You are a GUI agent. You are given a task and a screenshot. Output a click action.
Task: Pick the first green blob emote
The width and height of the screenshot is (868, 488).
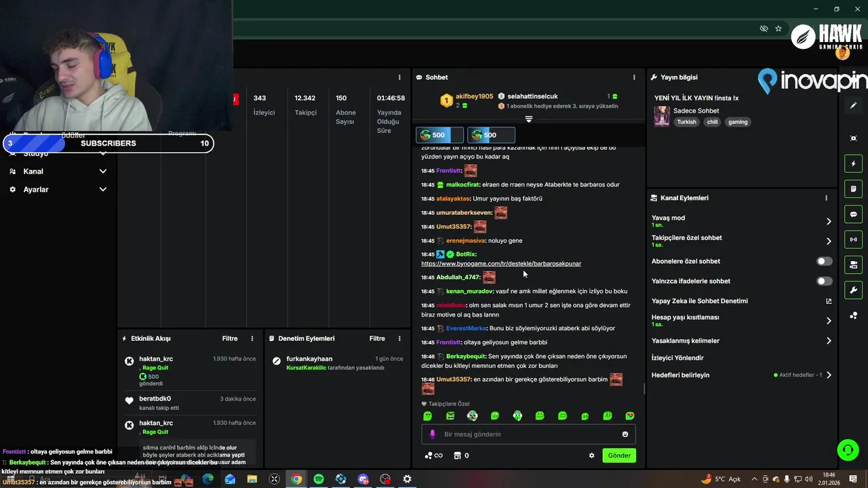point(427,415)
